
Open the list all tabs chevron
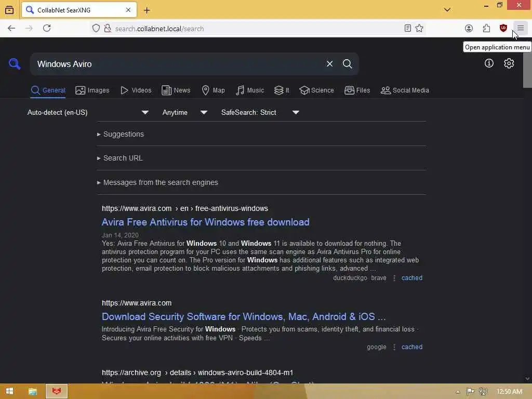447,10
